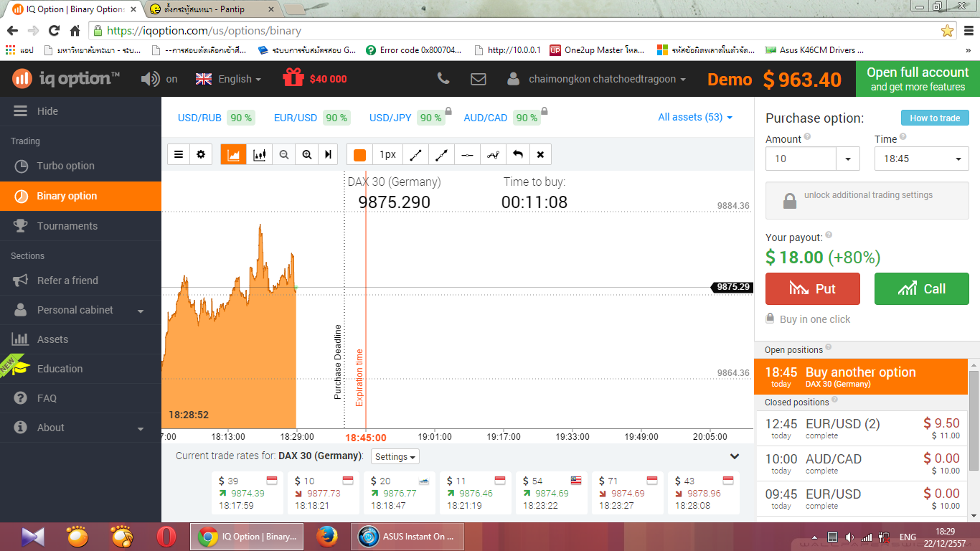Screen dimensions: 980x551
Task: Click the Amount input field showing 10
Action: coord(801,159)
